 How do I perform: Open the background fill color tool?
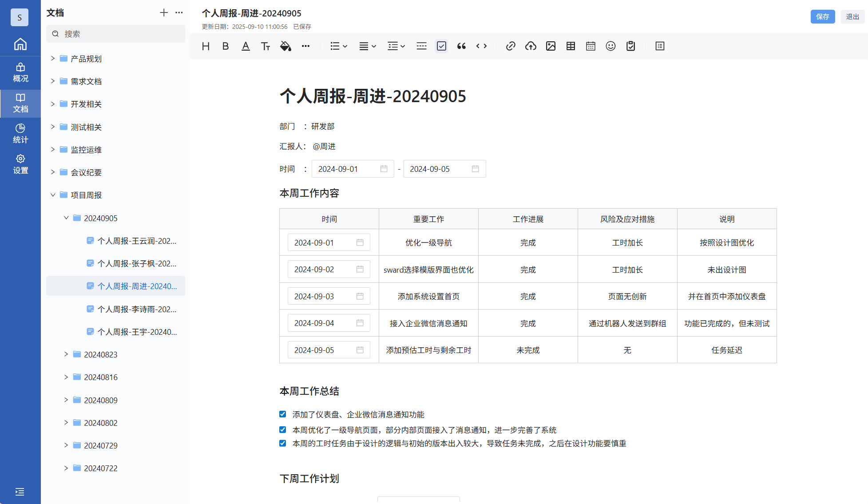(285, 46)
